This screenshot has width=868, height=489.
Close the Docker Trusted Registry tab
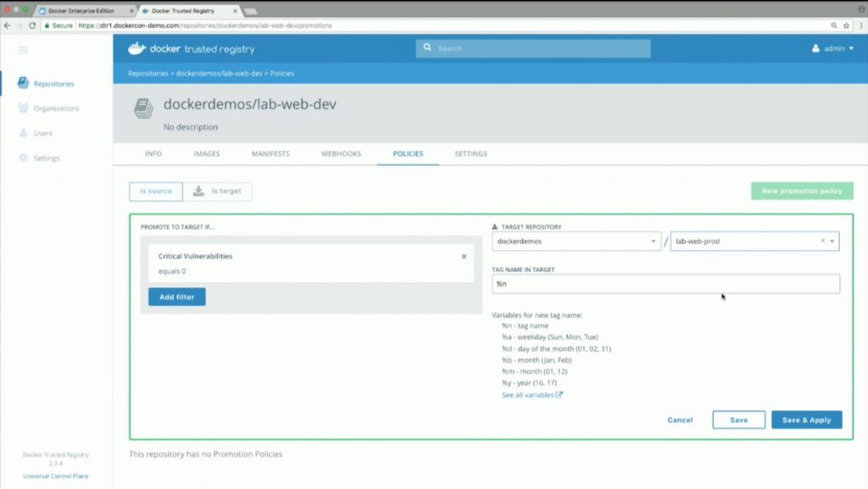tap(235, 10)
